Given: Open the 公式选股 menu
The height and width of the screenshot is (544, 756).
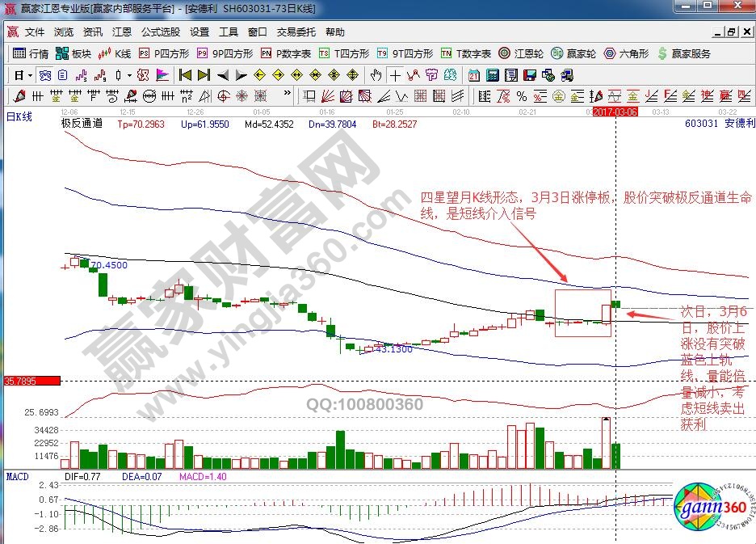Looking at the screenshot, I should tap(160, 32).
